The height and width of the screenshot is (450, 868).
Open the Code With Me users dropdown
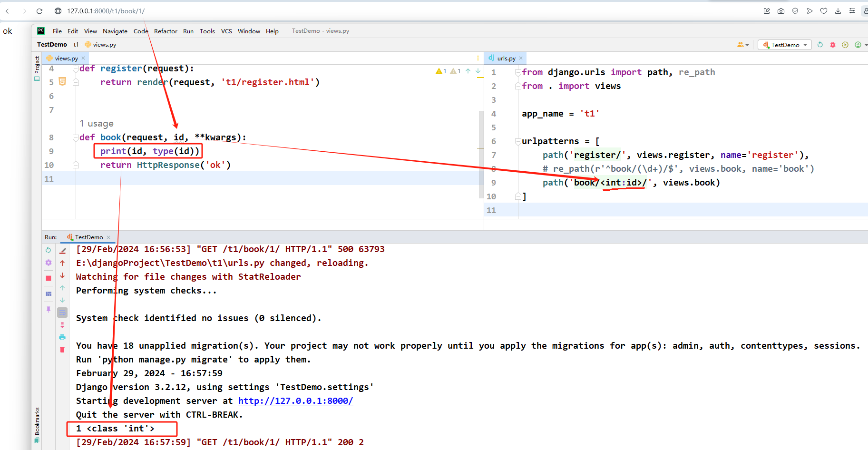pyautogui.click(x=743, y=45)
